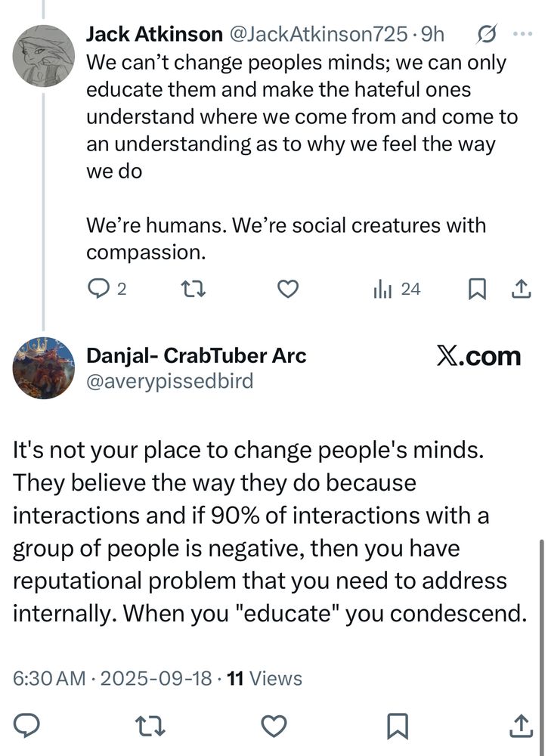The width and height of the screenshot is (548, 756).
Task: Share Danjal's post
Action: pos(520,727)
